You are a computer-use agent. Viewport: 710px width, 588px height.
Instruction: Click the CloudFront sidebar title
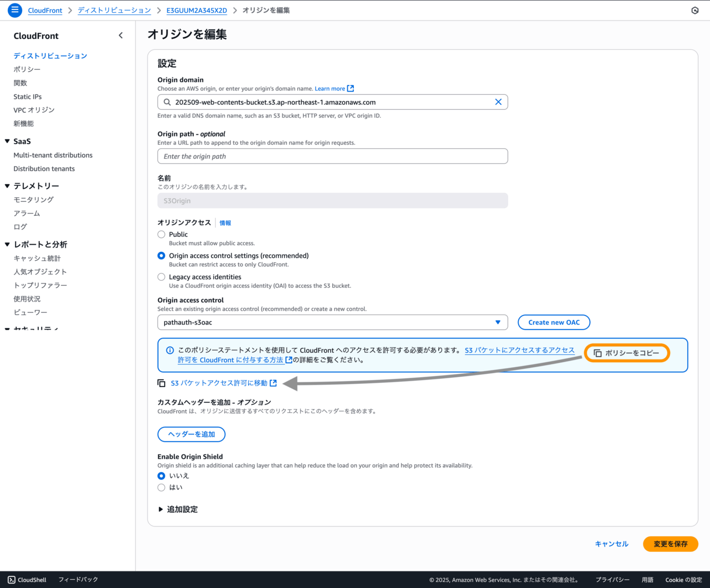coord(36,36)
